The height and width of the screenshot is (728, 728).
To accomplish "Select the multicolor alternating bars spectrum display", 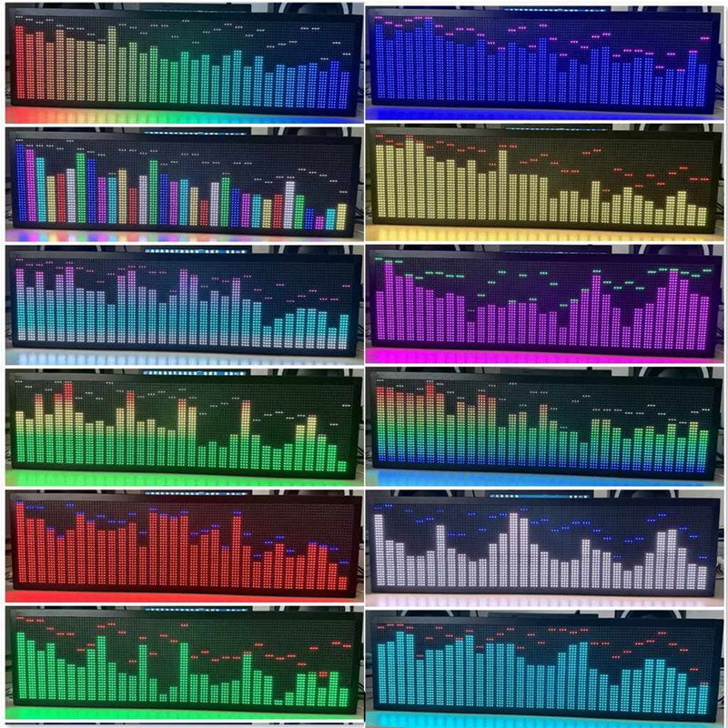I will click(182, 182).
